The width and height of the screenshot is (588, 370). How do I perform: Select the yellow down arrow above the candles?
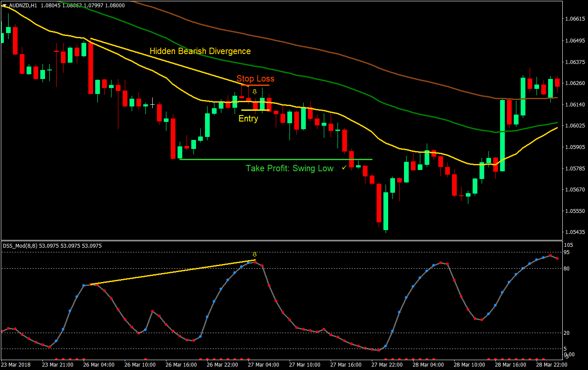255,91
